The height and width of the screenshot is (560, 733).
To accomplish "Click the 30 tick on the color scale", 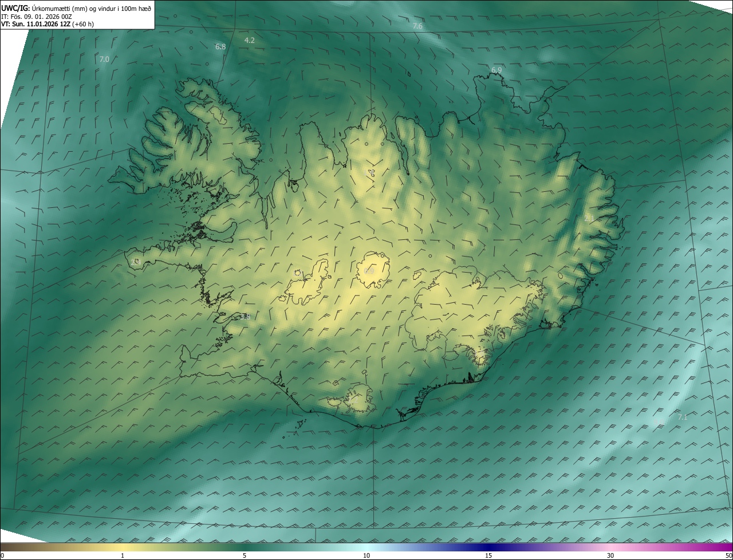I will pyautogui.click(x=610, y=555).
